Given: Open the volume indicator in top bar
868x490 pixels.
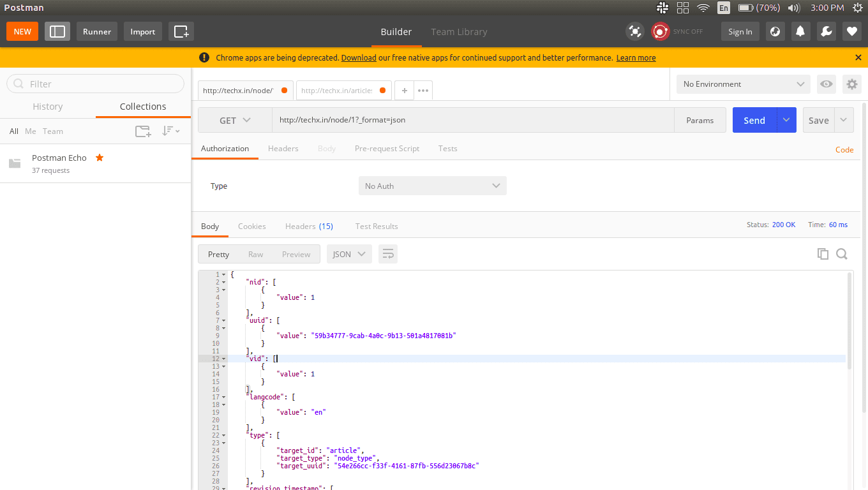Looking at the screenshot, I should [794, 8].
